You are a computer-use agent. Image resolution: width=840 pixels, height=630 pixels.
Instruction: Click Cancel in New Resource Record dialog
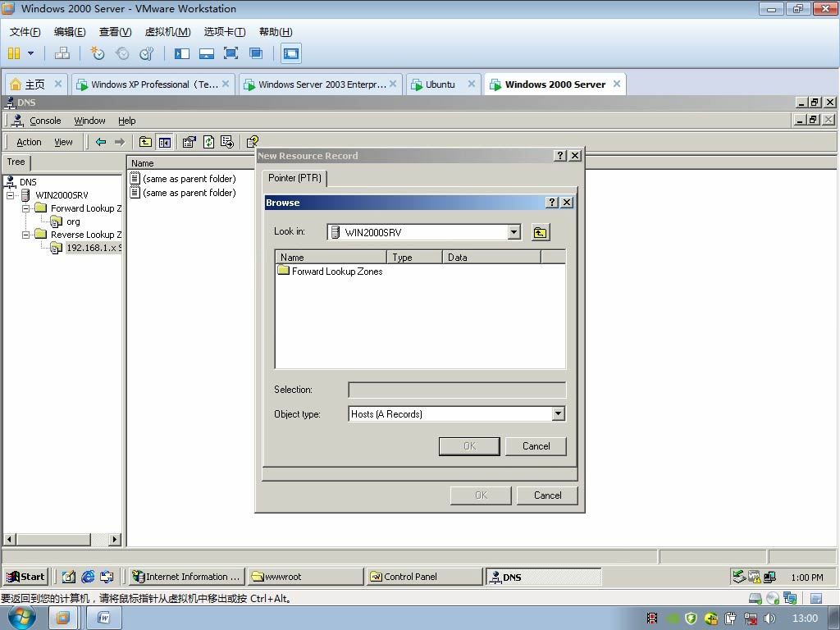pos(547,495)
